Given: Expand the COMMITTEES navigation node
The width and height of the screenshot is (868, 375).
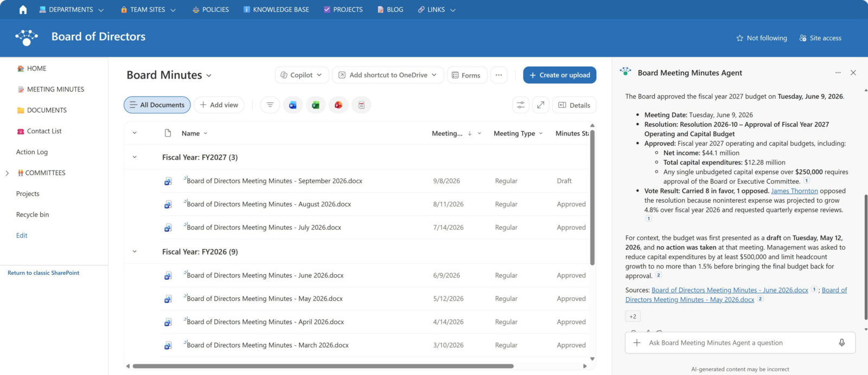Looking at the screenshot, I should (7, 173).
